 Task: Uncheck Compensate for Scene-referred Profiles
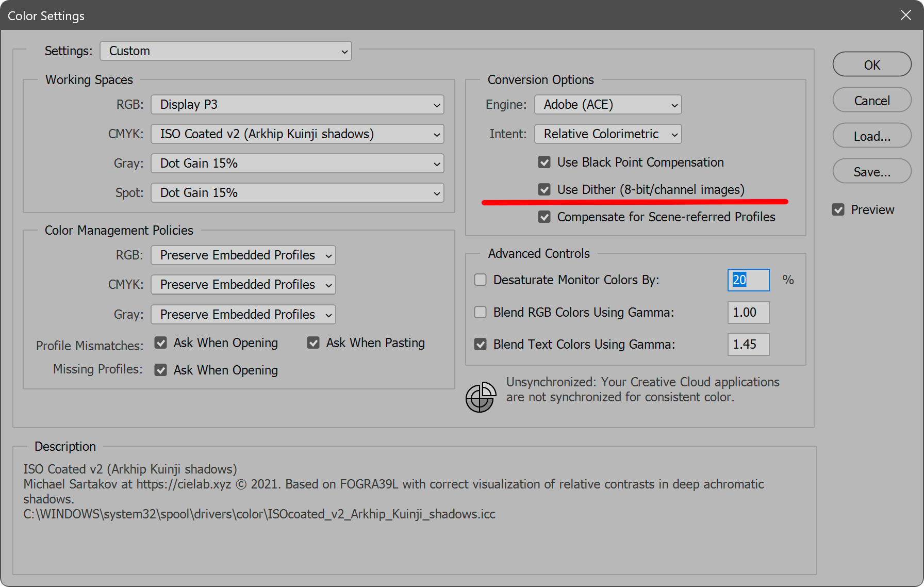coord(544,217)
